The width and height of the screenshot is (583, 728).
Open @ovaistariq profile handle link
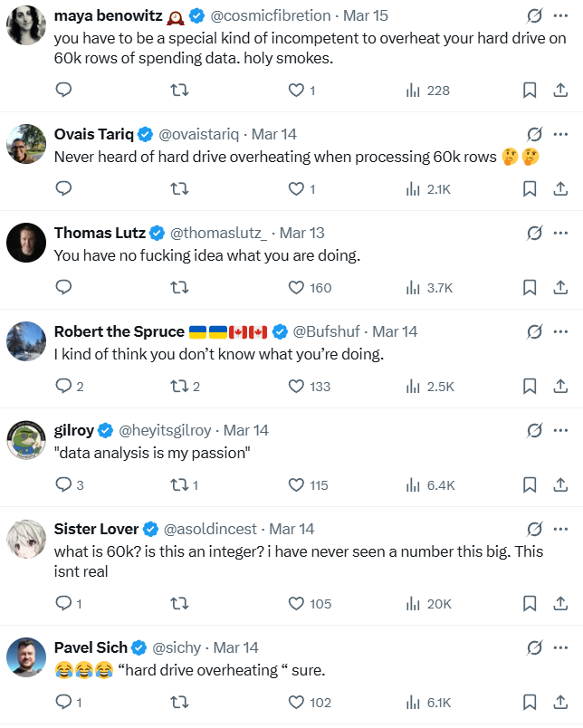[x=199, y=134]
